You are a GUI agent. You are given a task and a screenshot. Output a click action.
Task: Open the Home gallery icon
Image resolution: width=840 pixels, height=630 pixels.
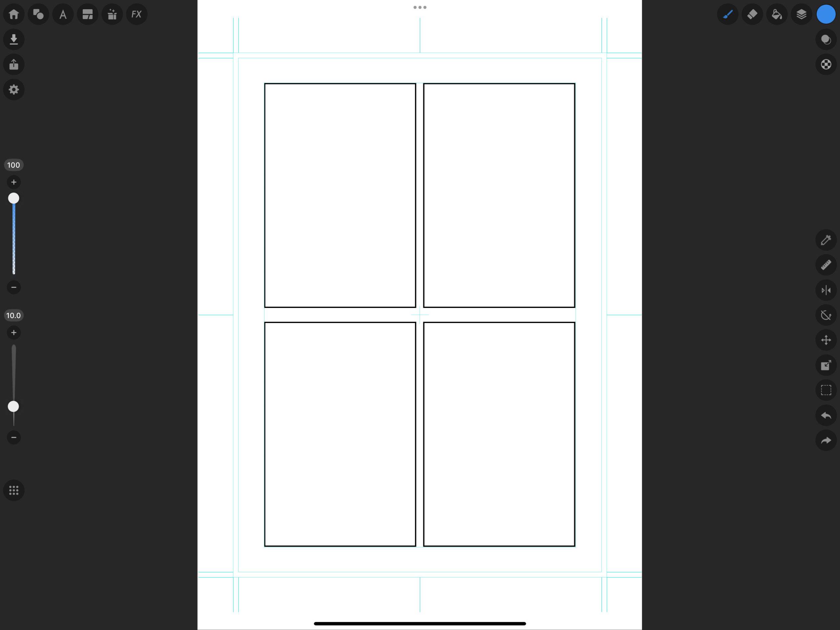[x=14, y=14]
